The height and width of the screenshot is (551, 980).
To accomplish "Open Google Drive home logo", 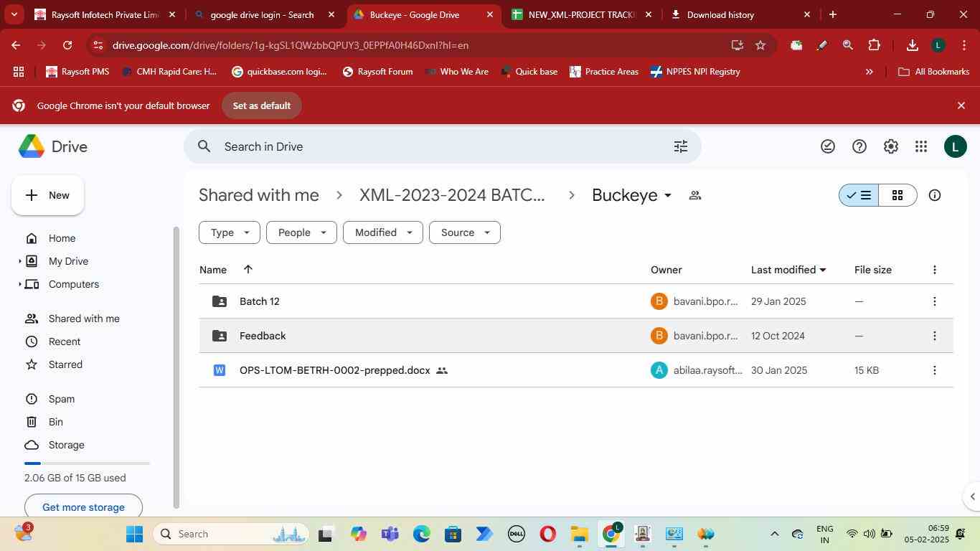I will click(x=53, y=146).
